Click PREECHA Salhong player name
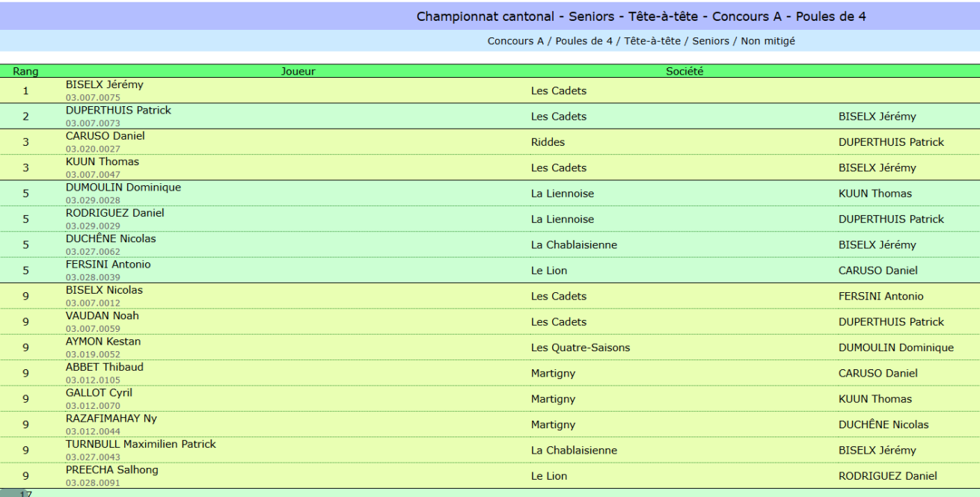 [112, 470]
